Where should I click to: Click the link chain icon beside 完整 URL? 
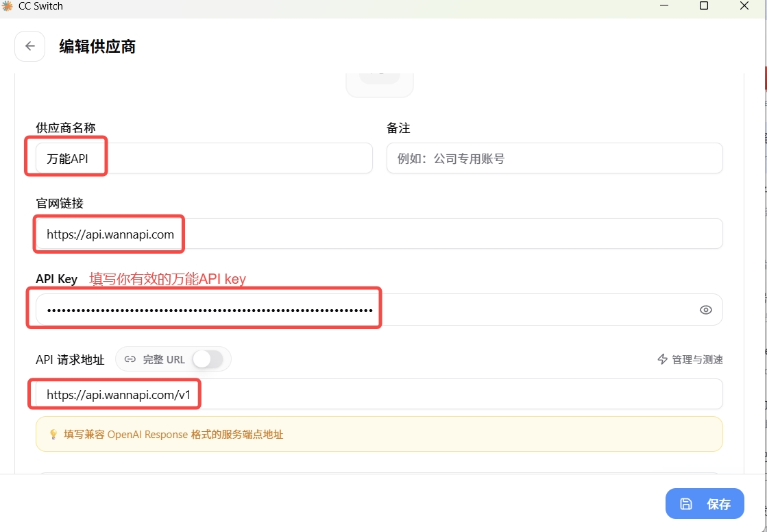click(130, 359)
